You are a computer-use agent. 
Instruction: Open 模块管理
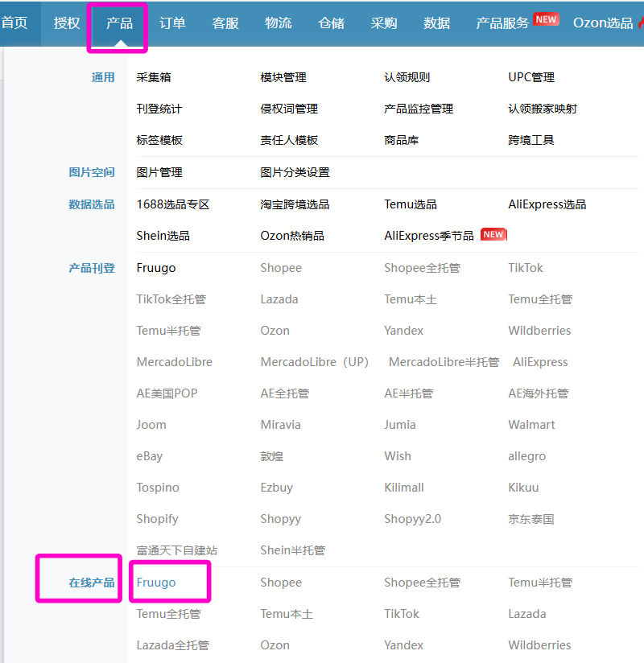pyautogui.click(x=283, y=77)
